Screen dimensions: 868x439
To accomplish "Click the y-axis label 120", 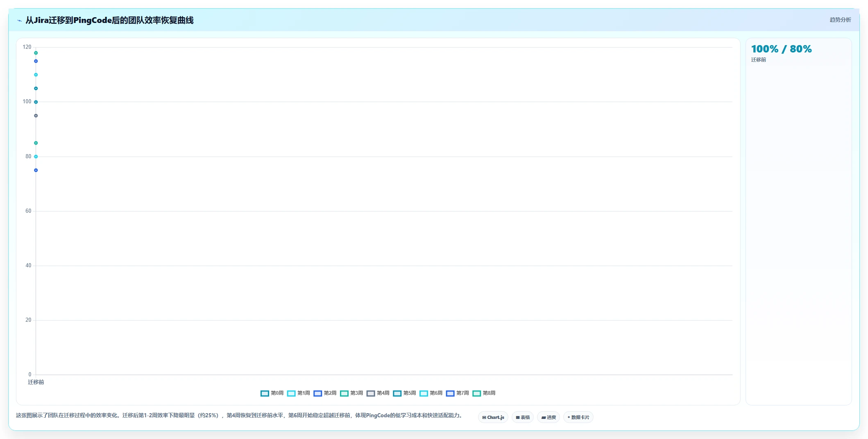I will tap(27, 47).
